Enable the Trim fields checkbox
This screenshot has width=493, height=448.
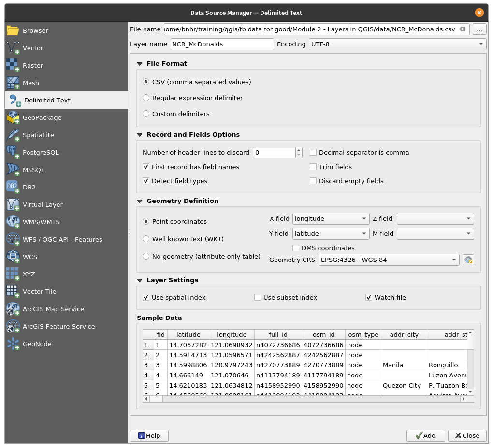[x=313, y=167]
